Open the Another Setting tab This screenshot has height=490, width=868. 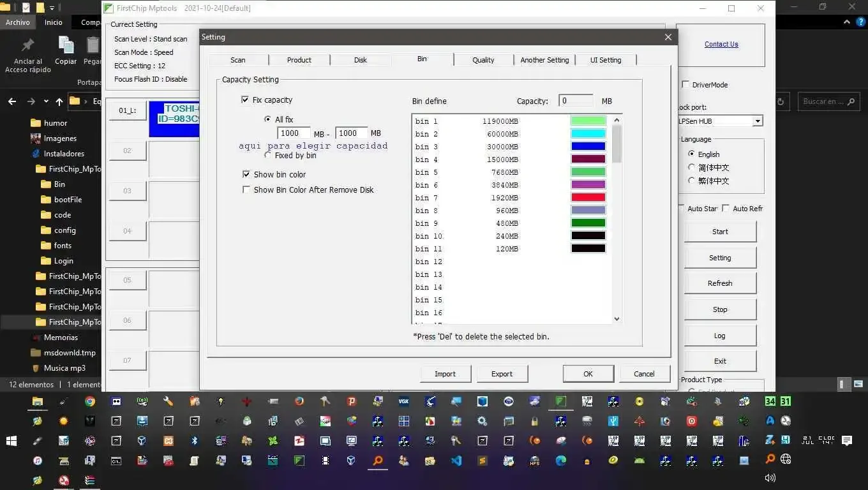[544, 60]
